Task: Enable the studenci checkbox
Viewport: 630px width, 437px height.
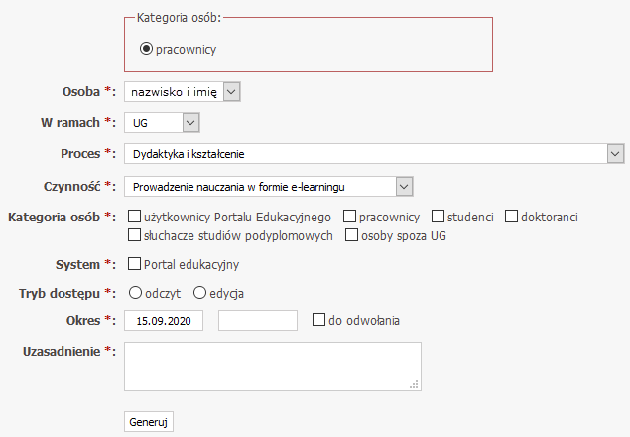Action: click(x=438, y=216)
